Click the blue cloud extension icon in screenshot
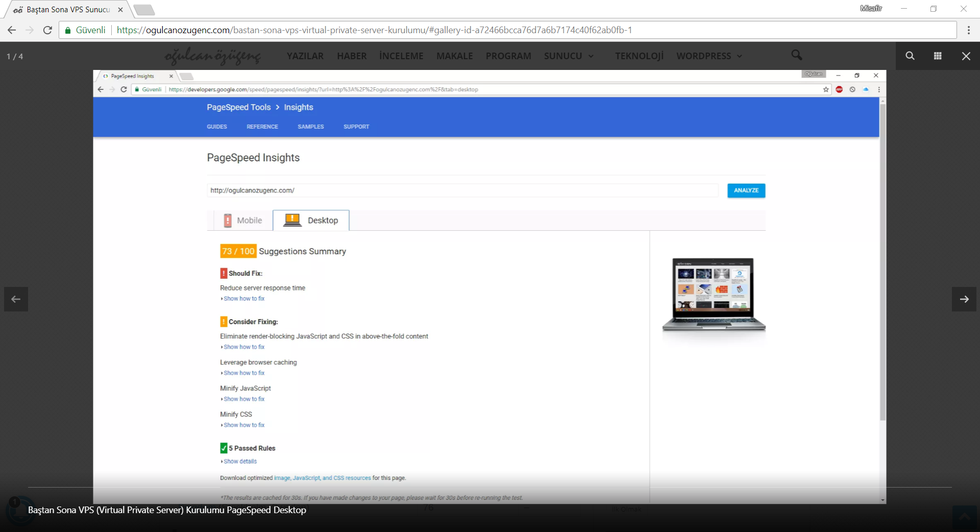The height and width of the screenshot is (532, 980). click(x=866, y=89)
